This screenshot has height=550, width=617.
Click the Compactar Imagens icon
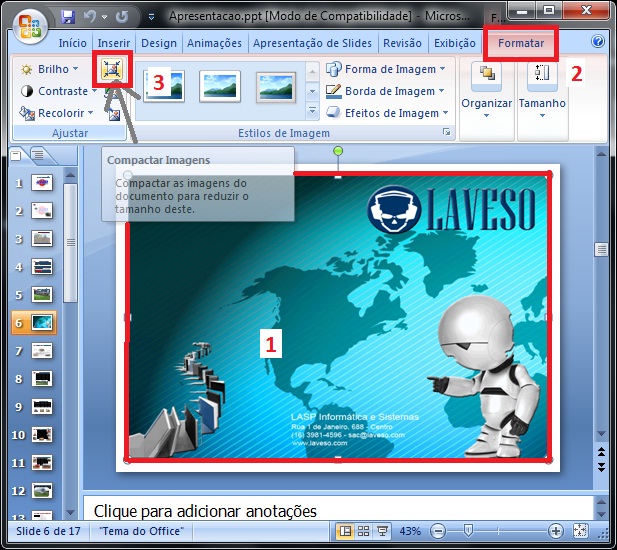(x=112, y=69)
